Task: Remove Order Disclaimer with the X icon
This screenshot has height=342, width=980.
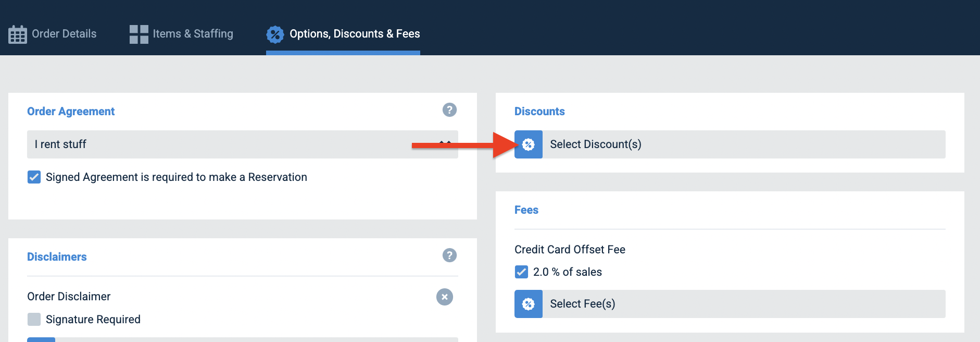Action: click(444, 297)
